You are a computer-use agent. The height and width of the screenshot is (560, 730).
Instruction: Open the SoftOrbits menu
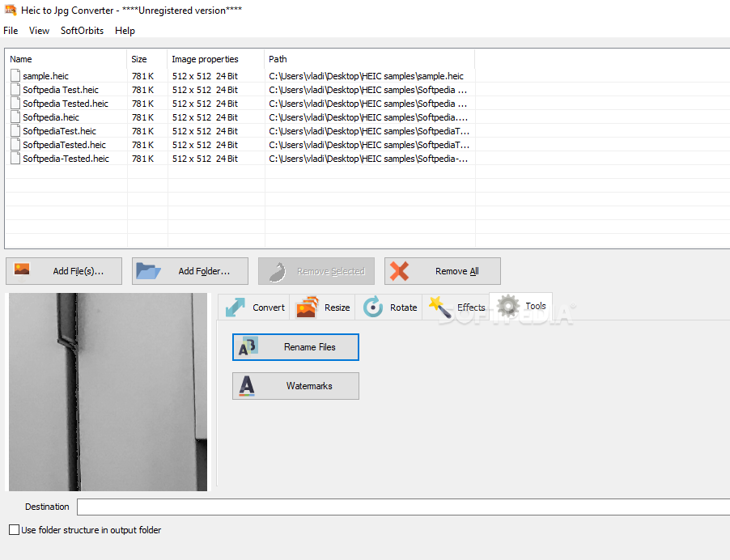(82, 31)
